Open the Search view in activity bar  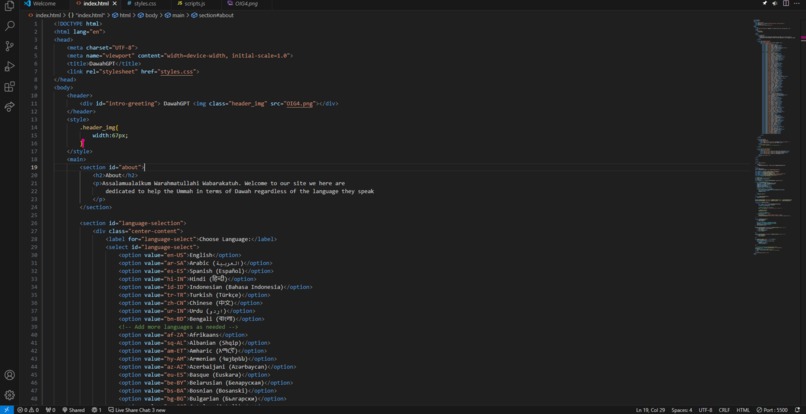pyautogui.click(x=9, y=26)
